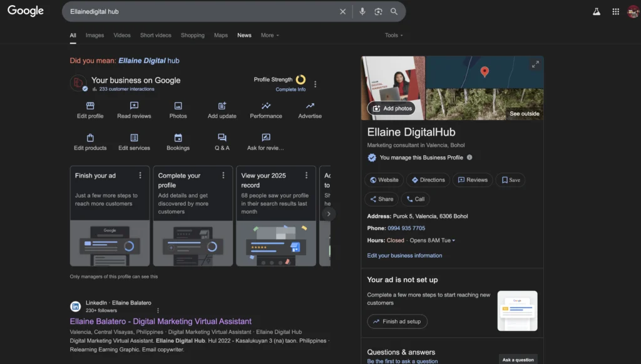Click the Save button
This screenshot has height=364, width=641.
tap(511, 179)
